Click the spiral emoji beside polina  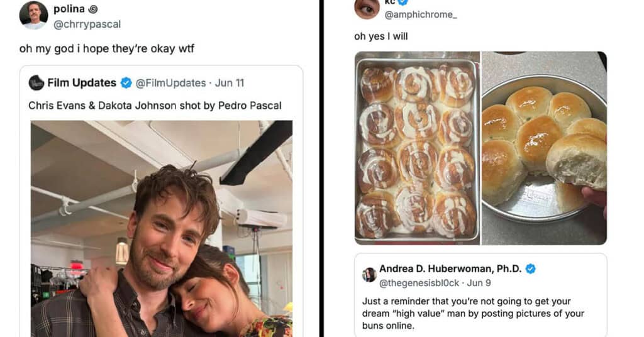tap(93, 9)
